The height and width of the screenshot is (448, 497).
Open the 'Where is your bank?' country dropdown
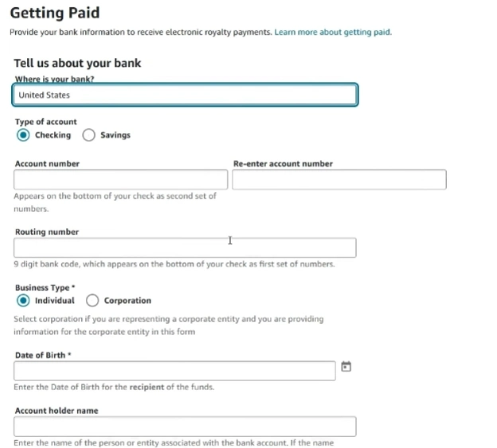[185, 95]
